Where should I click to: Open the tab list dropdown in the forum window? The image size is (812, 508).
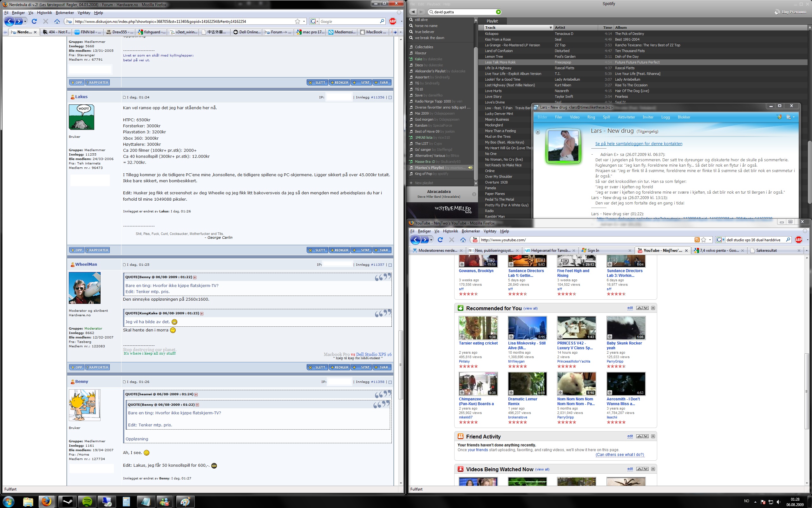400,32
